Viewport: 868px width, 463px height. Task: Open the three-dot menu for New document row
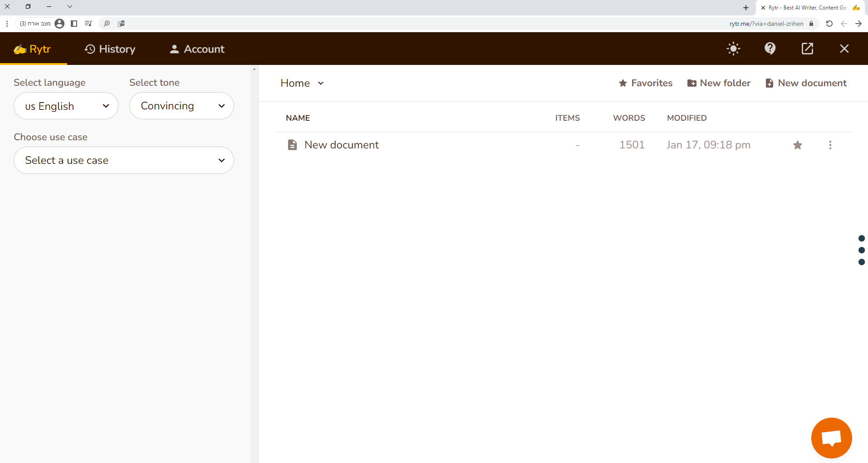click(x=830, y=145)
